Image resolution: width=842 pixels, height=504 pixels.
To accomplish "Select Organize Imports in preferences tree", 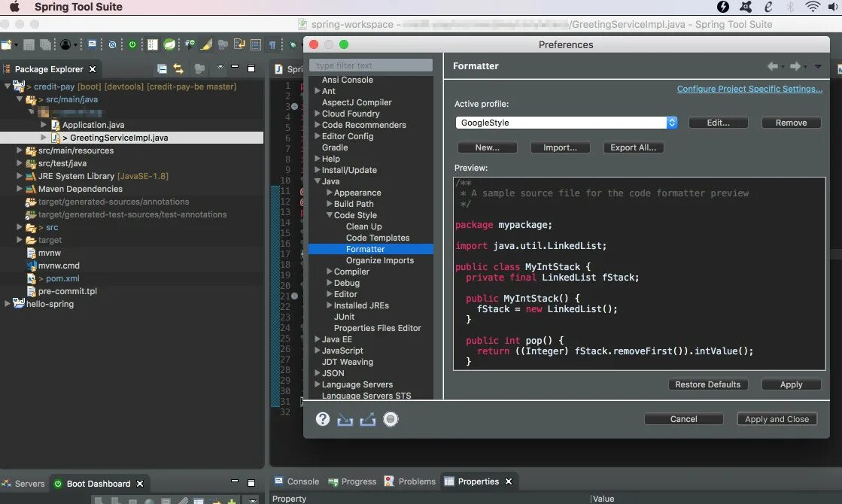I will pyautogui.click(x=380, y=260).
